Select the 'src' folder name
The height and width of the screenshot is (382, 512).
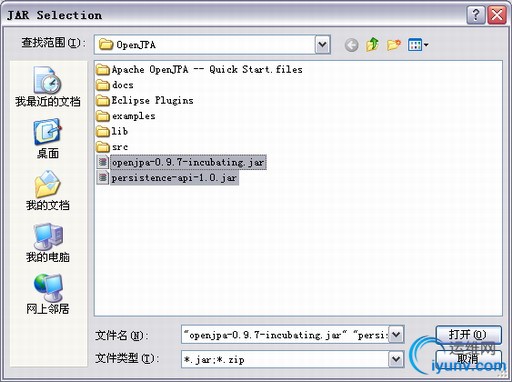tap(120, 147)
